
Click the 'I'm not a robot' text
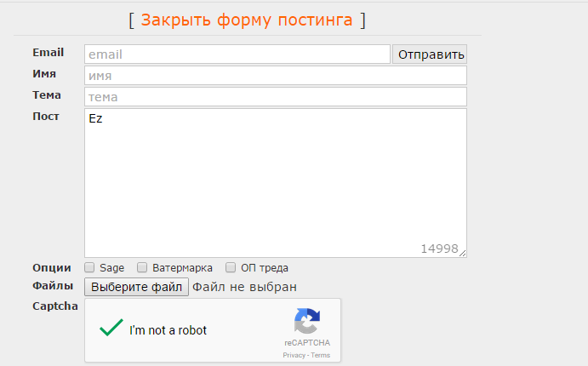tap(168, 330)
